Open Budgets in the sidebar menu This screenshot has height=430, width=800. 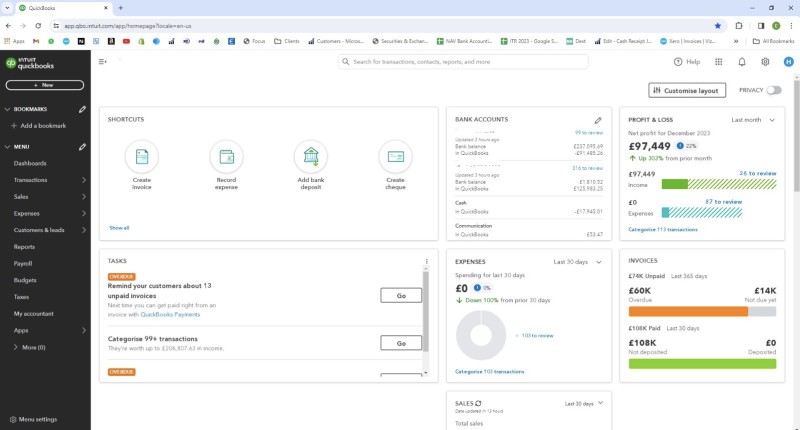coord(25,281)
